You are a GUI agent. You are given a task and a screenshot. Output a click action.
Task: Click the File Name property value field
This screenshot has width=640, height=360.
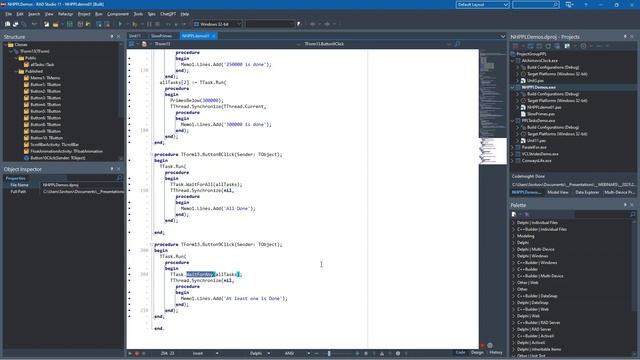82,185
